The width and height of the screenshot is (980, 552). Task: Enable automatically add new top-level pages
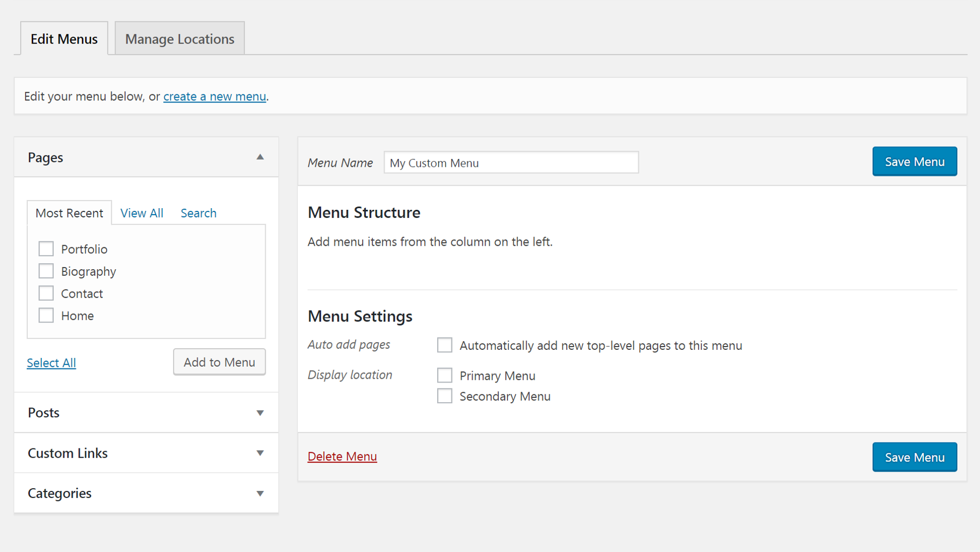[x=445, y=345]
